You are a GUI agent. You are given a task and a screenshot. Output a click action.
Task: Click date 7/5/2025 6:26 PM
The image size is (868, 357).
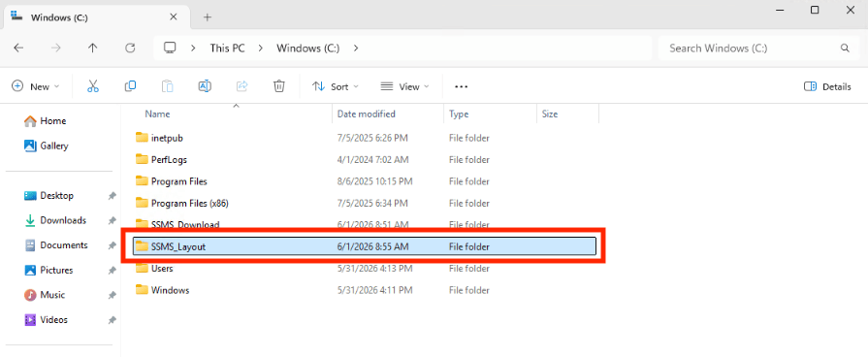[x=373, y=137]
